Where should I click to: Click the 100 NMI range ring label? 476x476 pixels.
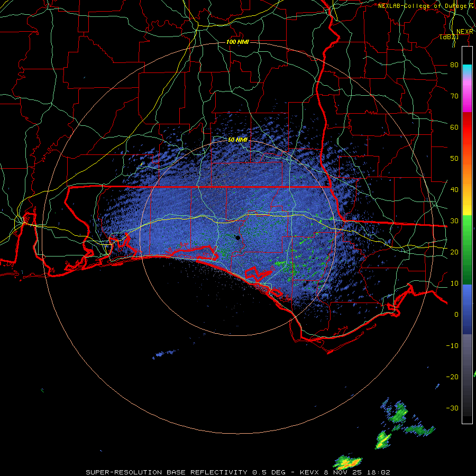[x=237, y=42]
